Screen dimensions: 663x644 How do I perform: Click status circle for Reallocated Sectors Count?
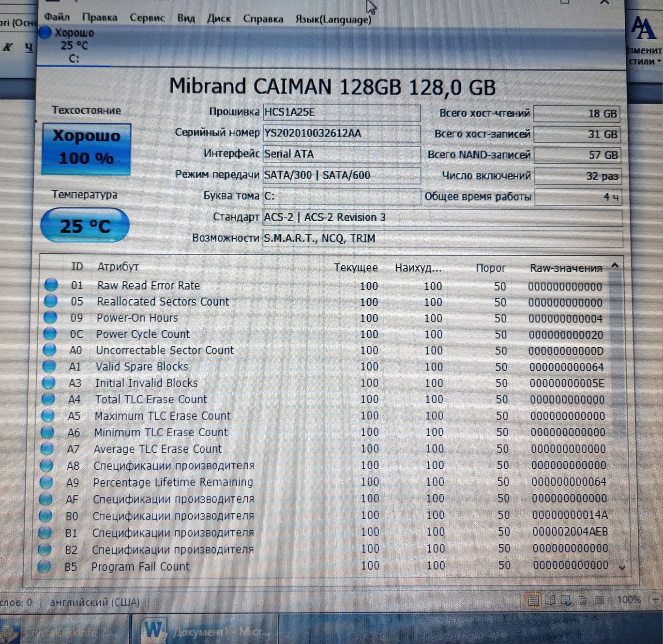50,301
